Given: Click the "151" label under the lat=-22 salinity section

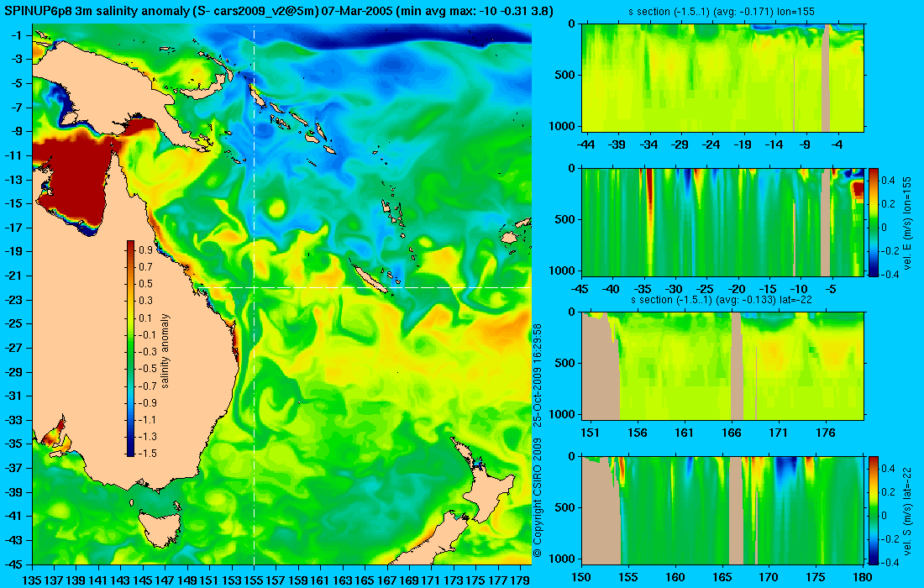Looking at the screenshot, I should [x=590, y=433].
